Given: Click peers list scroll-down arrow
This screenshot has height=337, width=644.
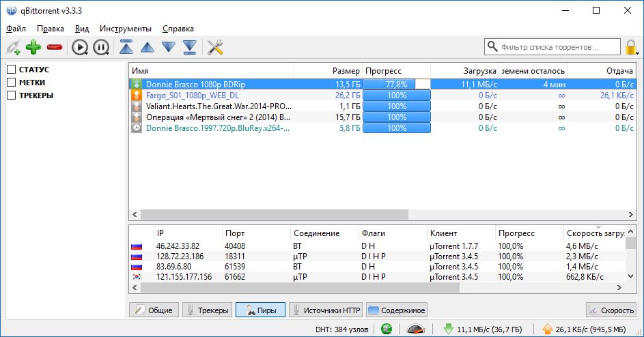Looking at the screenshot, I should (631, 277).
